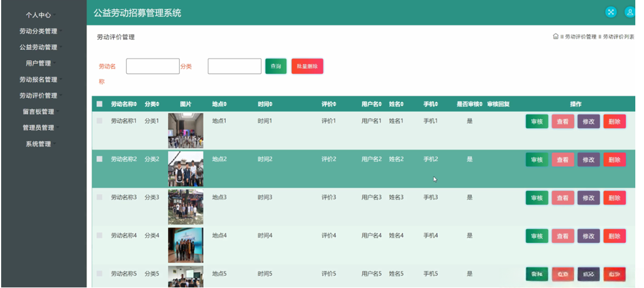The image size is (644, 288).
Task: Sort by 评价 column arrows
Action: 334,104
